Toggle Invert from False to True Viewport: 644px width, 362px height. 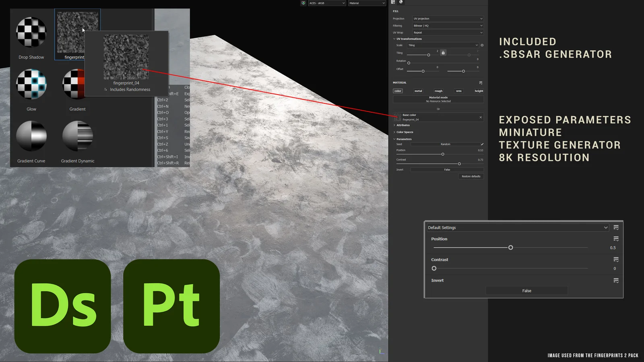pyautogui.click(x=447, y=169)
